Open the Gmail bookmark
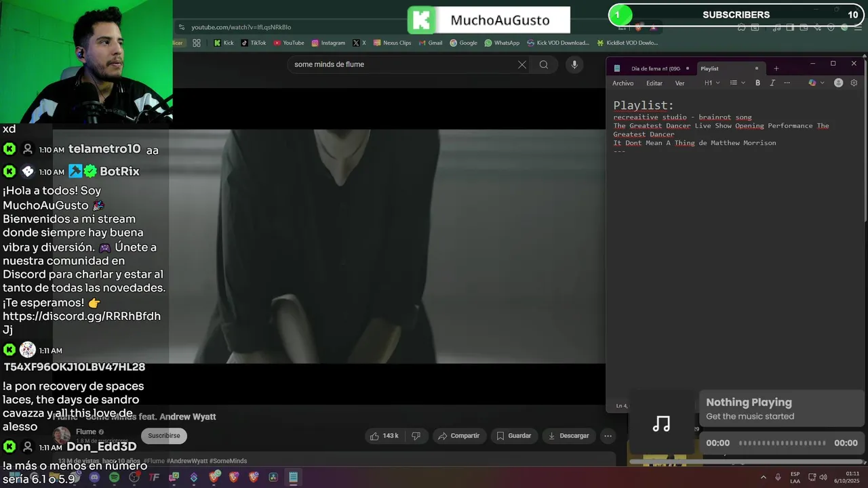Viewport: 868px width, 488px height. point(430,43)
